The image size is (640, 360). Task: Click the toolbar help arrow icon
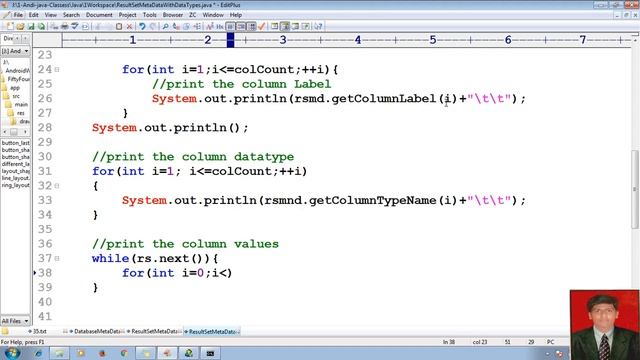[318, 27]
